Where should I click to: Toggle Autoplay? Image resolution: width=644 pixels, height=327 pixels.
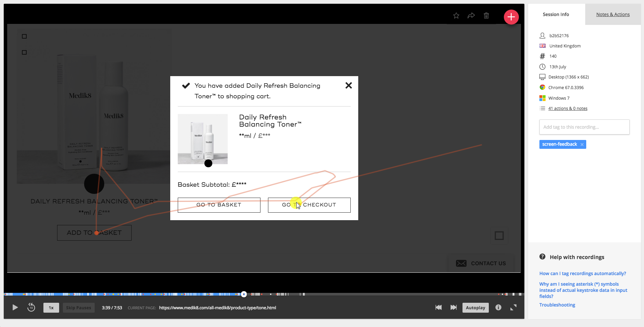click(x=475, y=308)
